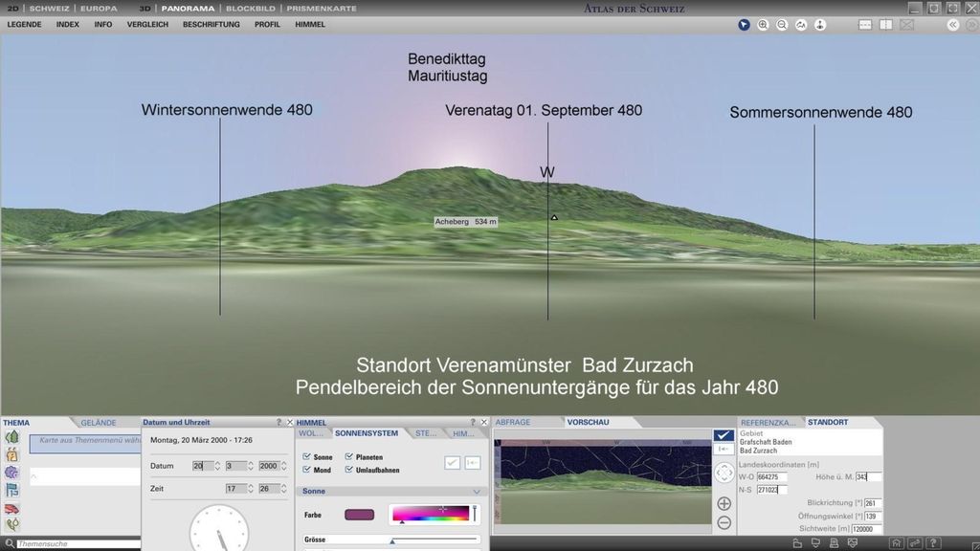
Task: Click the month stepper arrows in Datum
Action: [x=251, y=466]
